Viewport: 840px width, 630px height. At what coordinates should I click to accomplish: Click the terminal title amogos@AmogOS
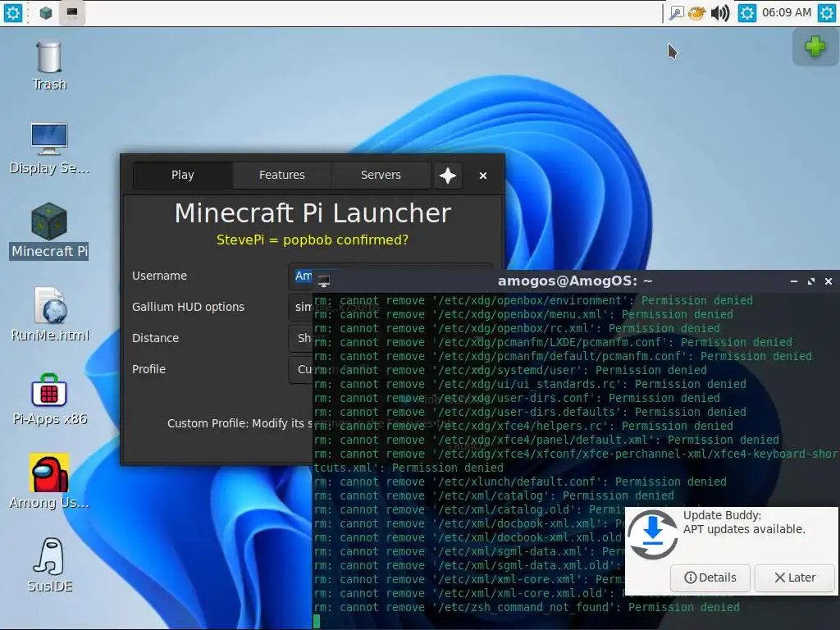tap(575, 281)
